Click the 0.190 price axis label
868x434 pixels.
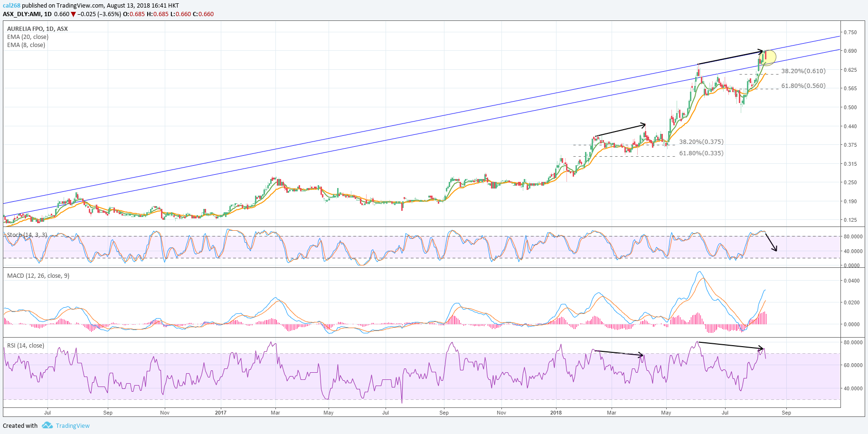[x=850, y=201]
